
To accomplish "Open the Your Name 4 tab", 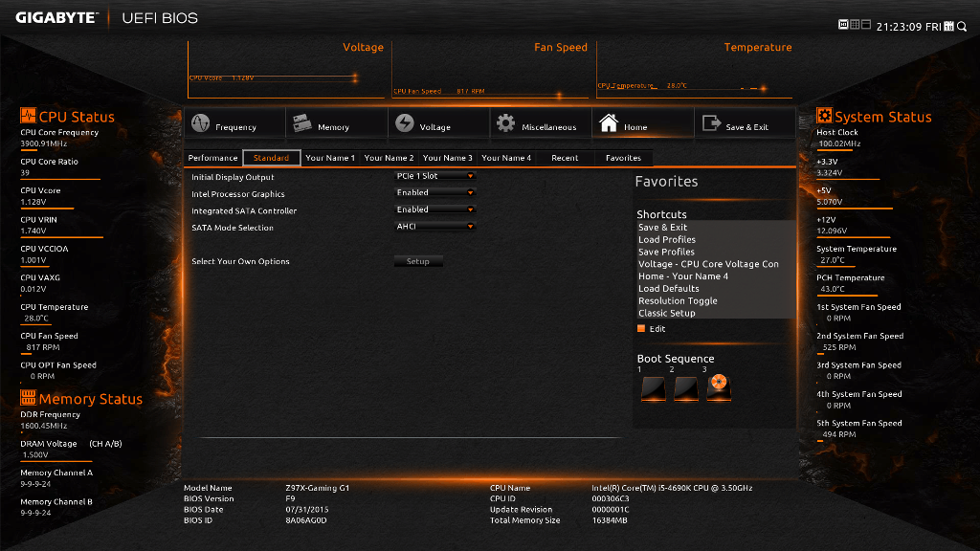I will [506, 158].
